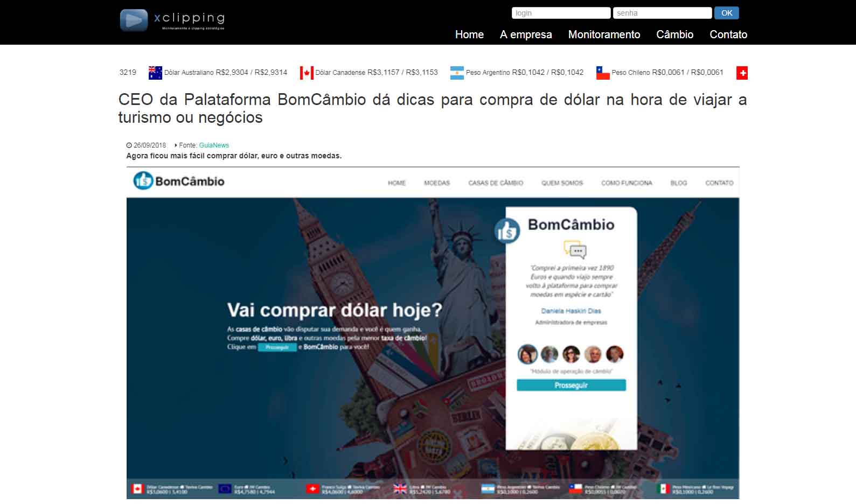Click the round BomCâmbio thumbs-up badge on card

[x=507, y=231]
